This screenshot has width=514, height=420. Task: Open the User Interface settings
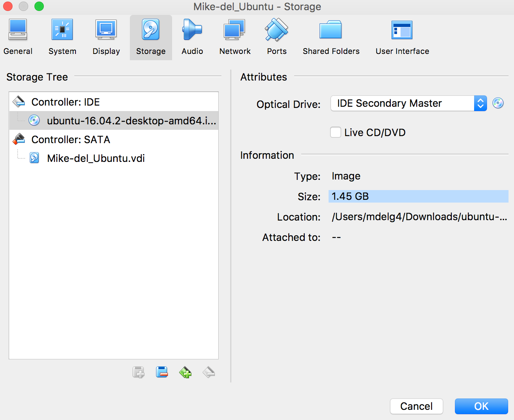point(402,37)
